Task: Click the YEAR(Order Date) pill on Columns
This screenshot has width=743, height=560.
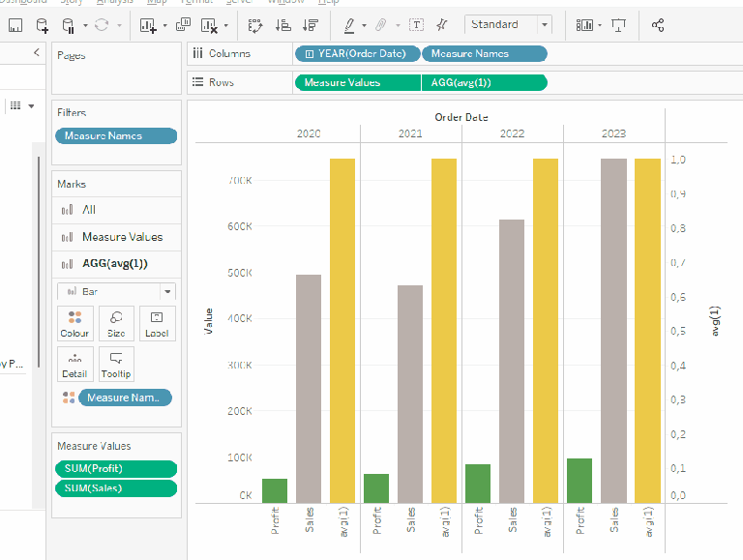Action: 358,54
